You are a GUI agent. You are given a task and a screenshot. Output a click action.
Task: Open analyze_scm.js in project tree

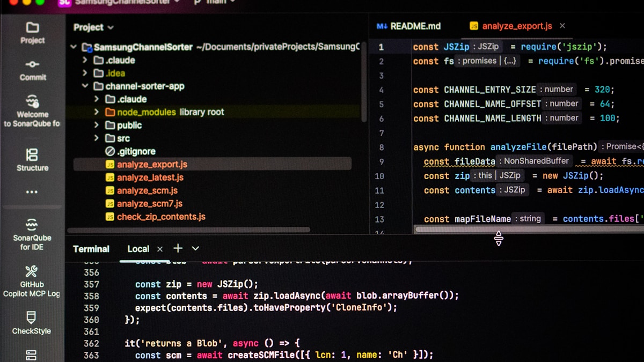click(147, 190)
